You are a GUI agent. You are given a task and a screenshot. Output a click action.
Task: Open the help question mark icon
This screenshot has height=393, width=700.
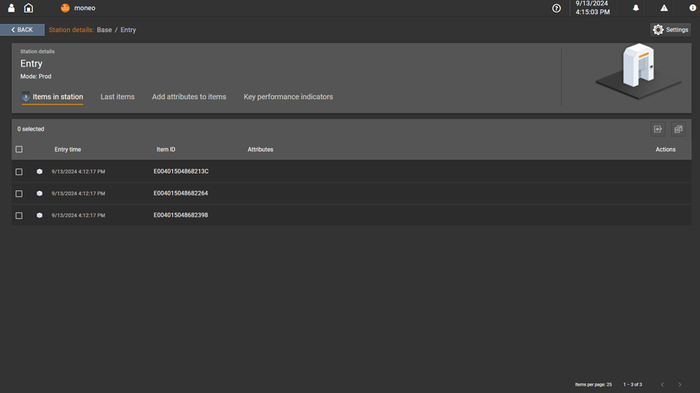click(556, 8)
